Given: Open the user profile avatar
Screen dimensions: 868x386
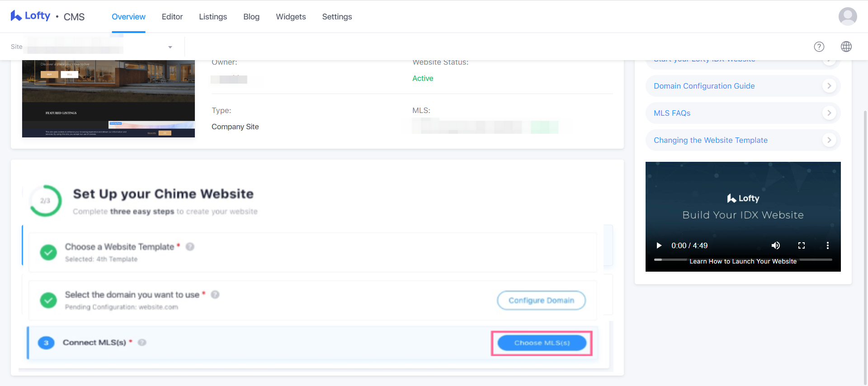Looking at the screenshot, I should tap(848, 16).
